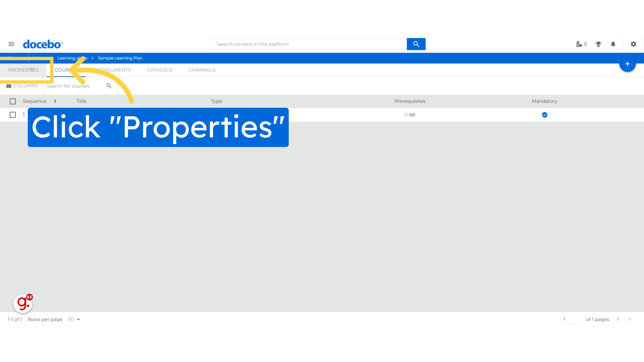This screenshot has width=644, height=362.
Task: Click the PROPERTIES tab
Action: [x=23, y=70]
